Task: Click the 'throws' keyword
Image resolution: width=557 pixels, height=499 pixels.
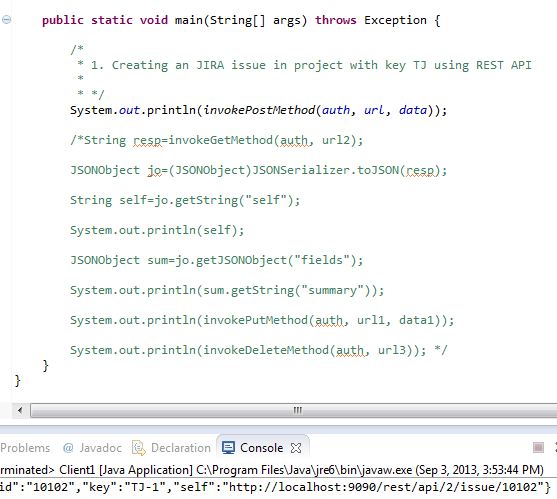Action: pos(336,20)
